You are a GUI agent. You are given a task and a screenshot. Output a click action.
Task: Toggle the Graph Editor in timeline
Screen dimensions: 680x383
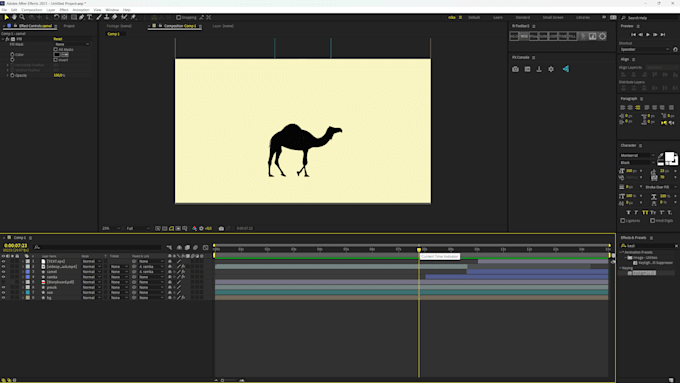(206, 248)
